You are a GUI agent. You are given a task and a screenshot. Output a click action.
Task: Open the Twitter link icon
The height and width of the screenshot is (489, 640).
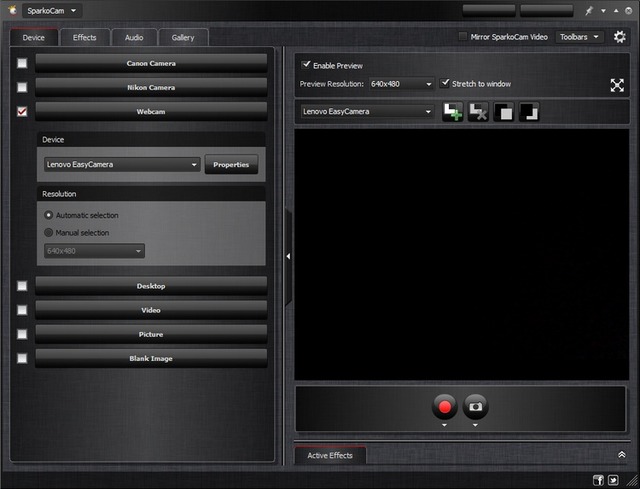(613, 480)
